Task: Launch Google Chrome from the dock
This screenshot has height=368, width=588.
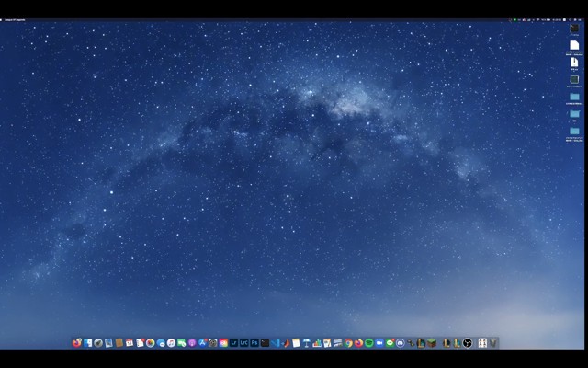Action: point(348,343)
